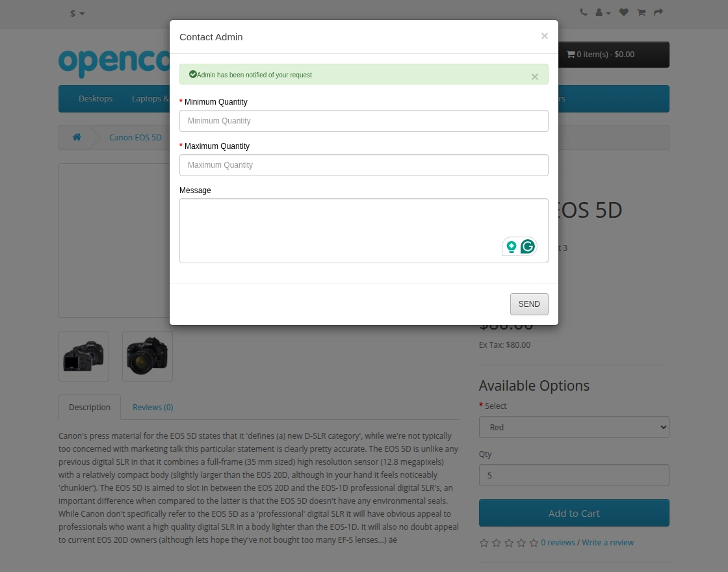The height and width of the screenshot is (572, 728).
Task: Open the Grammarly G icon in Message box
Action: 527,246
